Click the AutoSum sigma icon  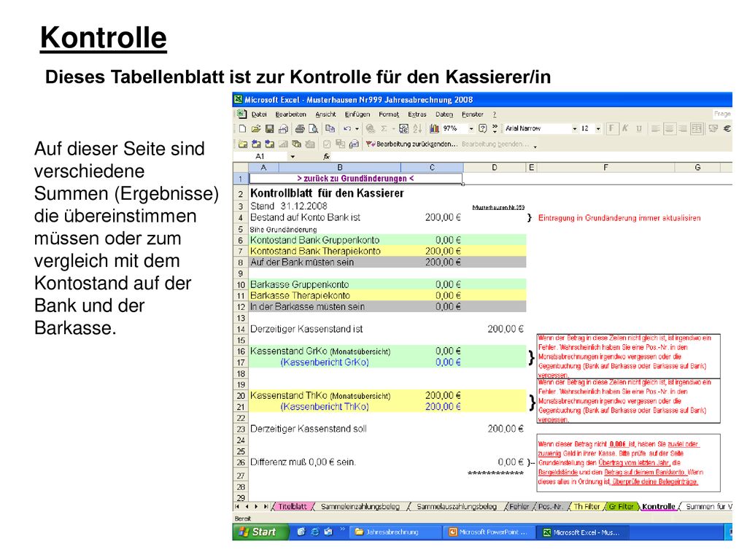click(384, 128)
